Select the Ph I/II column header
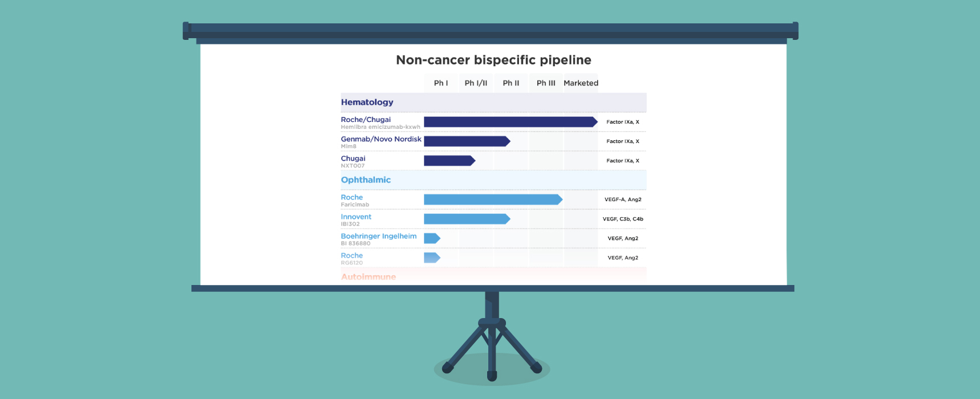 coord(476,83)
